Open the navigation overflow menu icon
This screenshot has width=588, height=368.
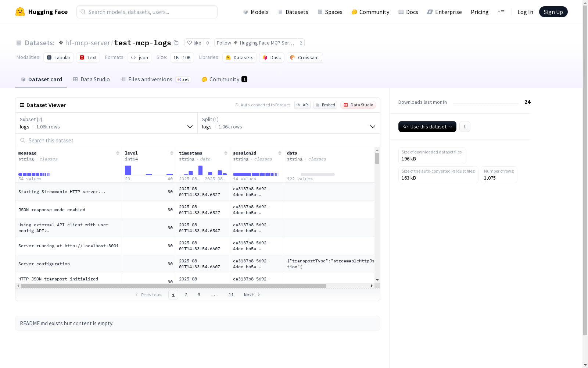501,12
